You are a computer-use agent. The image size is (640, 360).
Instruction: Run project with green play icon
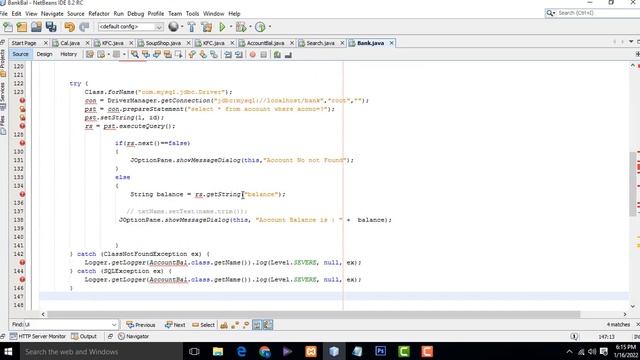[x=222, y=27]
